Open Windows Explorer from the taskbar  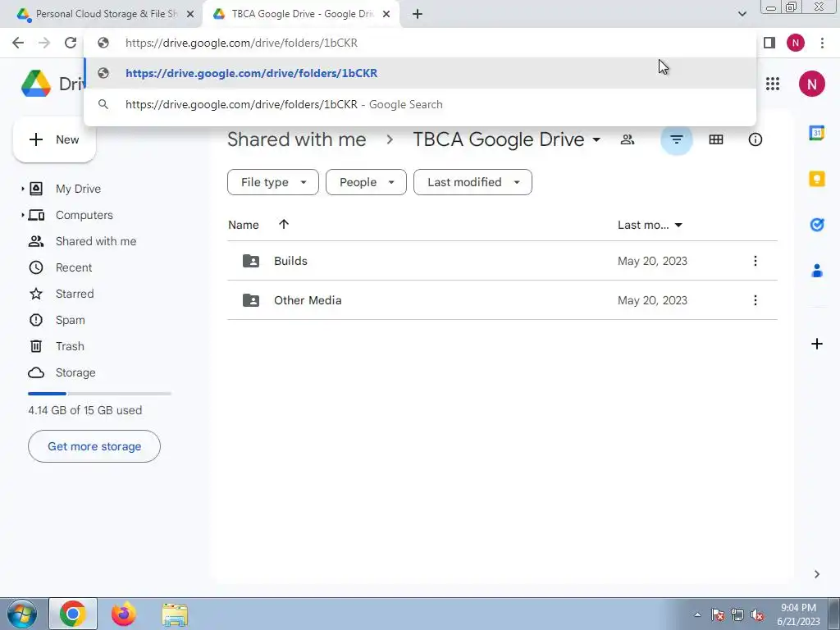[x=175, y=614]
